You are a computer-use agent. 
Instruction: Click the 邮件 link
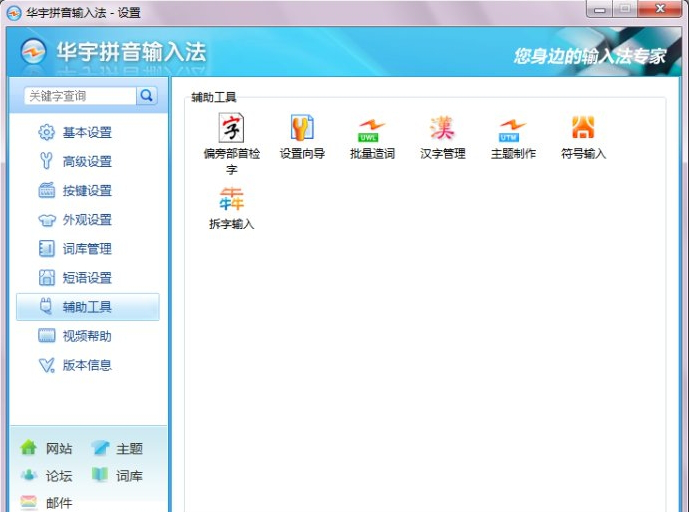[x=59, y=503]
